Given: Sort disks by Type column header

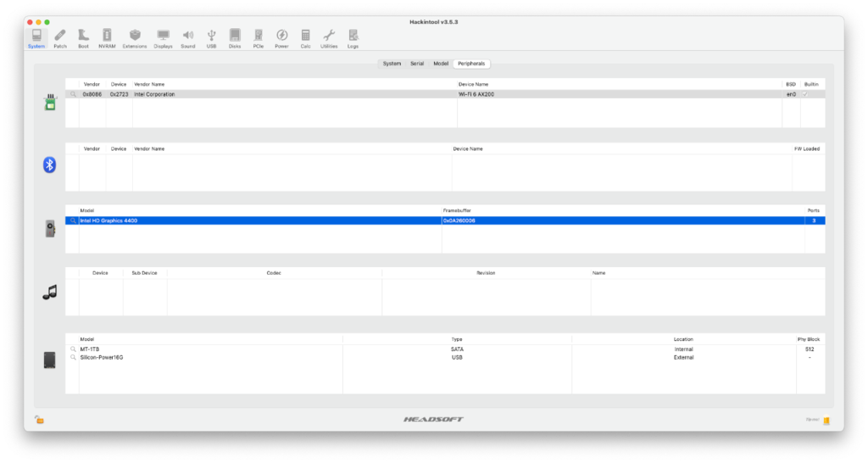Looking at the screenshot, I should 457,339.
